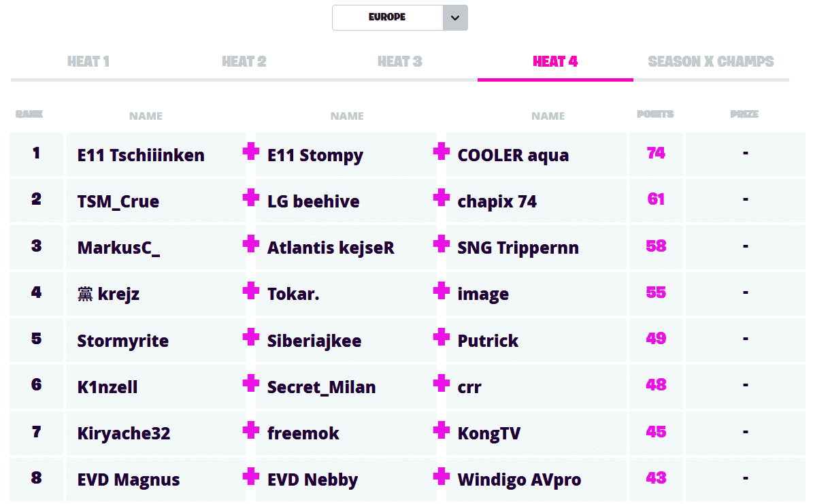The image size is (813, 504).
Task: Click player name LG beehive
Action: [x=313, y=201]
